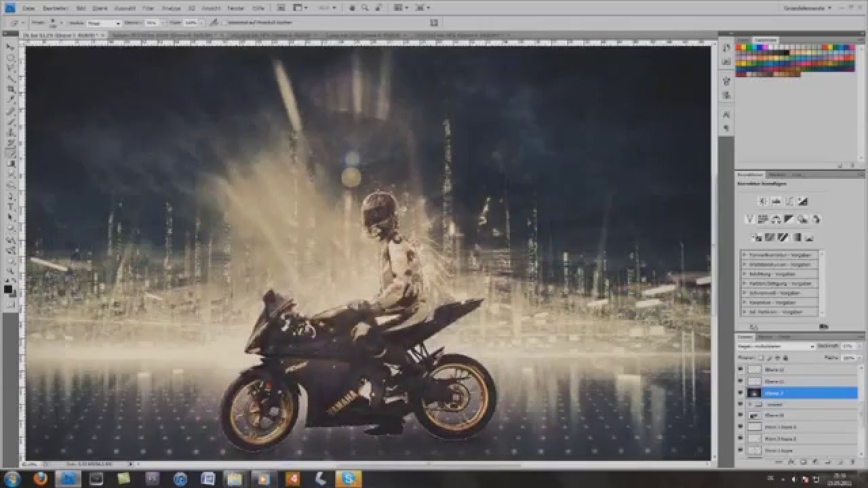868x488 pixels.
Task: Set the foreground color swatch
Action: (8, 289)
